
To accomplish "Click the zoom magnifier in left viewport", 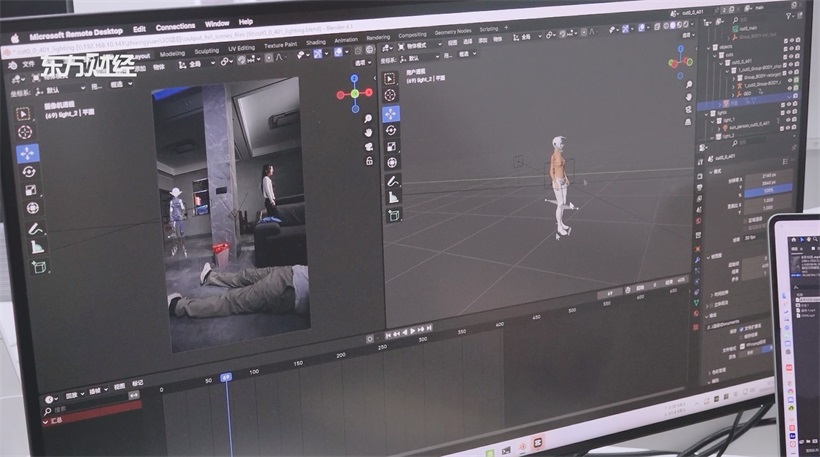I will [x=368, y=119].
